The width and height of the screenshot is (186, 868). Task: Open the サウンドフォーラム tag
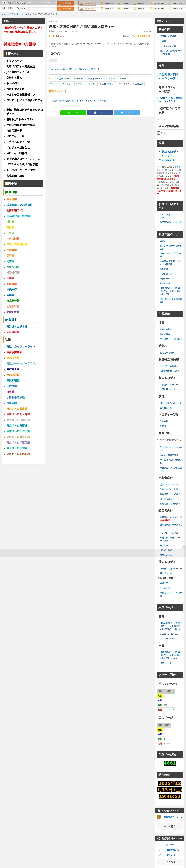86,84
